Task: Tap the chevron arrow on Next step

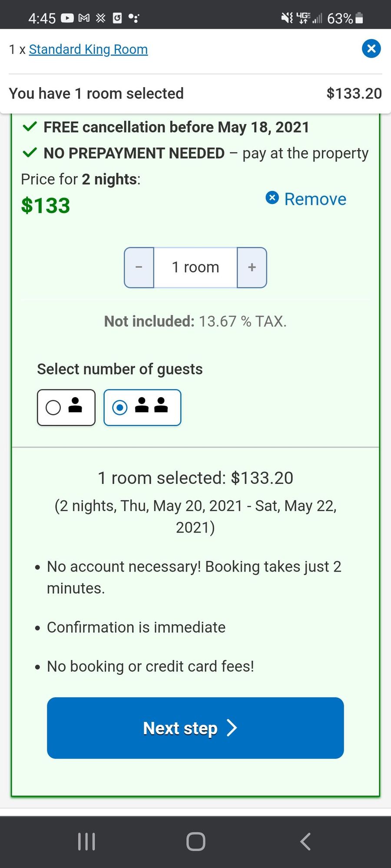Action: click(232, 728)
